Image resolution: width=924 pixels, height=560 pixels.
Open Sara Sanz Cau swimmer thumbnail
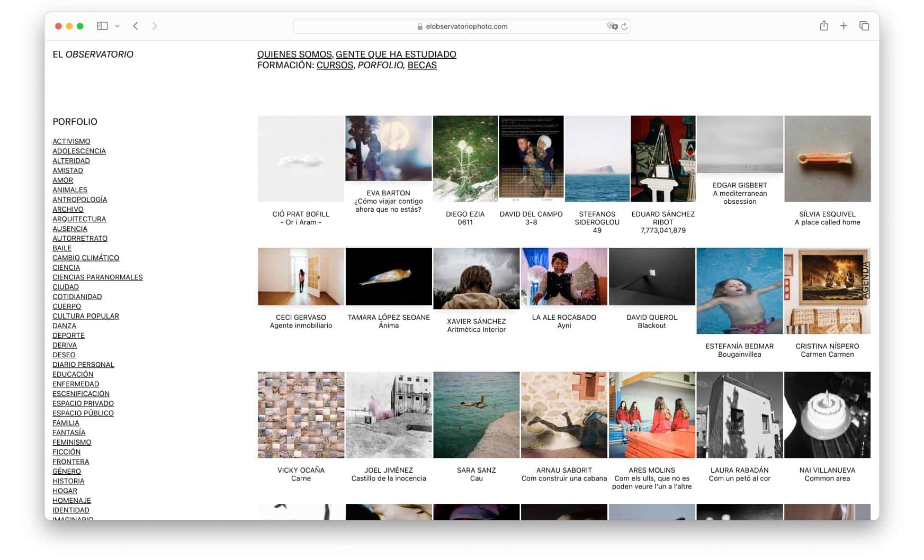(x=477, y=415)
